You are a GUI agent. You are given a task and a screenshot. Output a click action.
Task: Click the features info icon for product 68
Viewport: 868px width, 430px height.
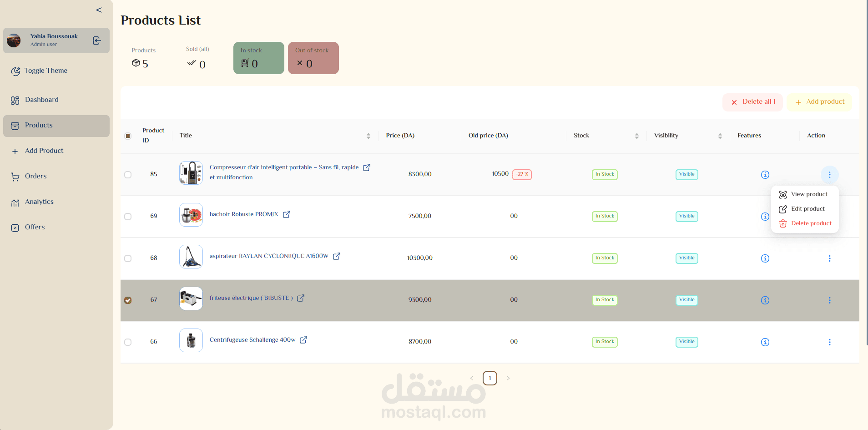(765, 258)
